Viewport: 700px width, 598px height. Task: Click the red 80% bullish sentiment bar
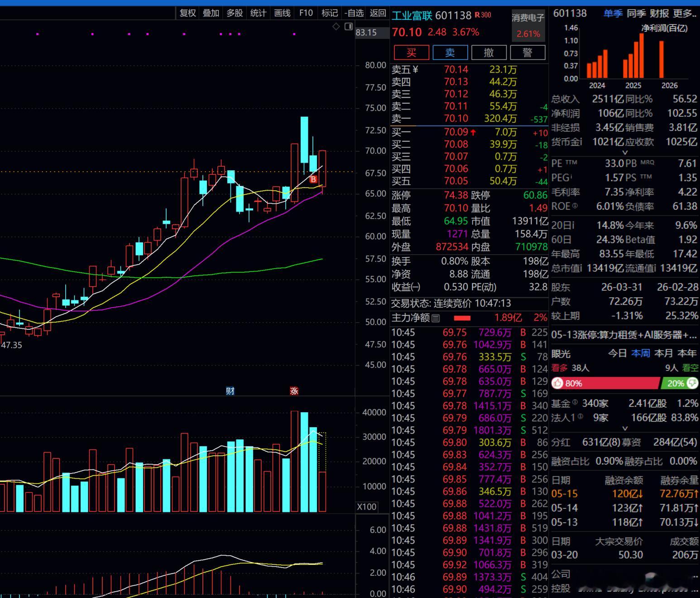pyautogui.click(x=605, y=383)
